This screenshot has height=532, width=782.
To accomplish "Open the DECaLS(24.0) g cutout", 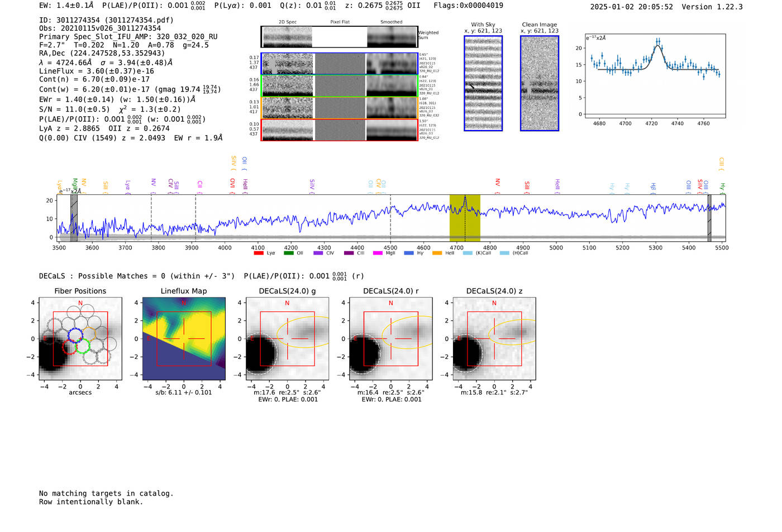I will point(287,338).
